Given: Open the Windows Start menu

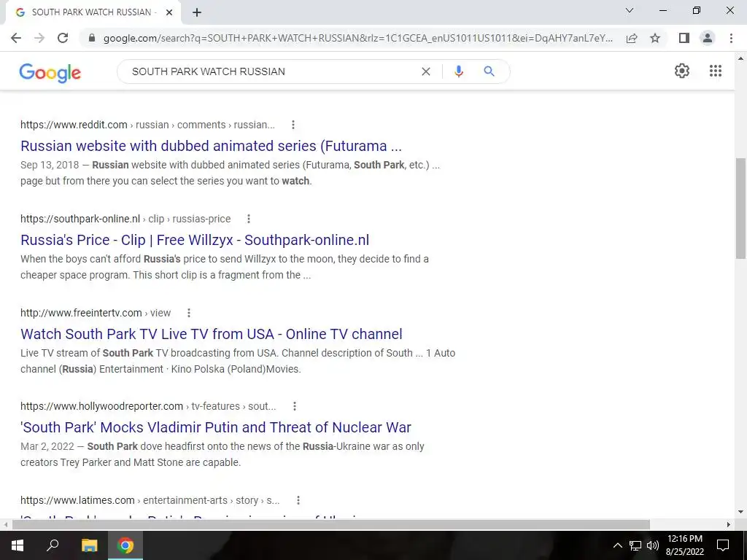Looking at the screenshot, I should (x=18, y=545).
